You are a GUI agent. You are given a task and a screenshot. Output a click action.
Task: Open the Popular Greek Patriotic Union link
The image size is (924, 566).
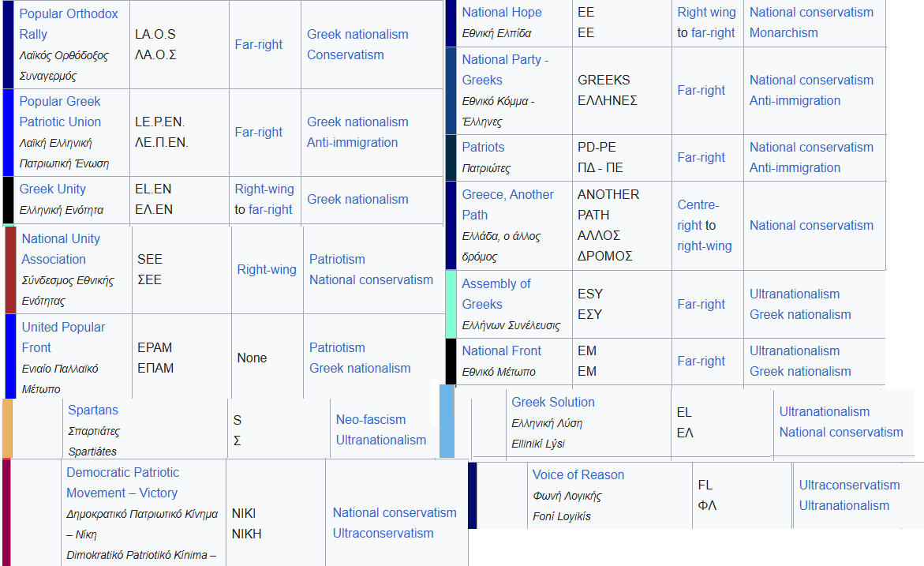click(60, 111)
